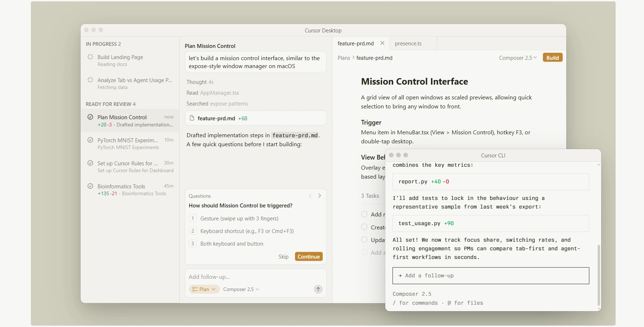
Task: Click the feature-prd.md breadcrumb filename
Action: point(374,58)
